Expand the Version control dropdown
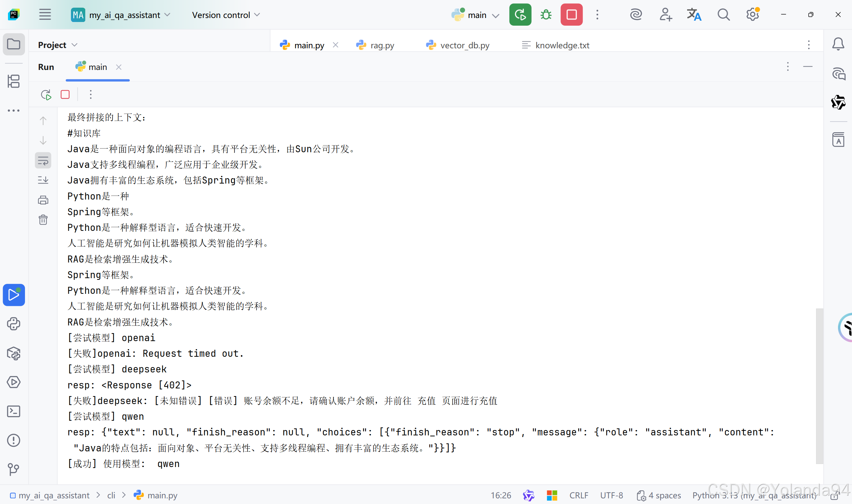The height and width of the screenshot is (504, 852). coord(226,15)
